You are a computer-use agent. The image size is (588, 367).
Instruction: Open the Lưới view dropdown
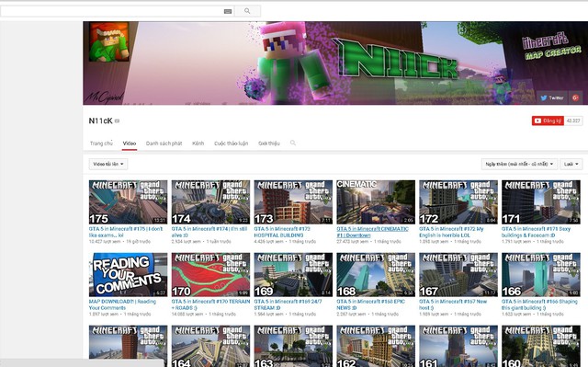[571, 164]
